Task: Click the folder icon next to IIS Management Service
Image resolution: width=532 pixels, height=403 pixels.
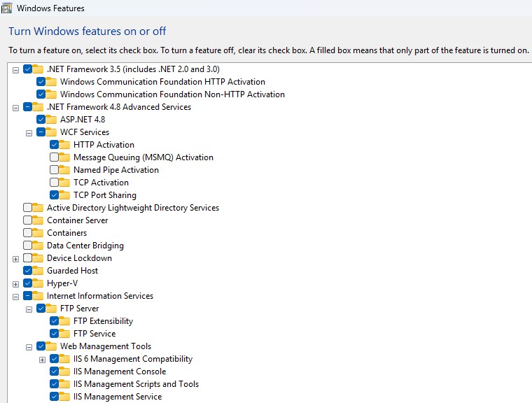Action: 64,397
